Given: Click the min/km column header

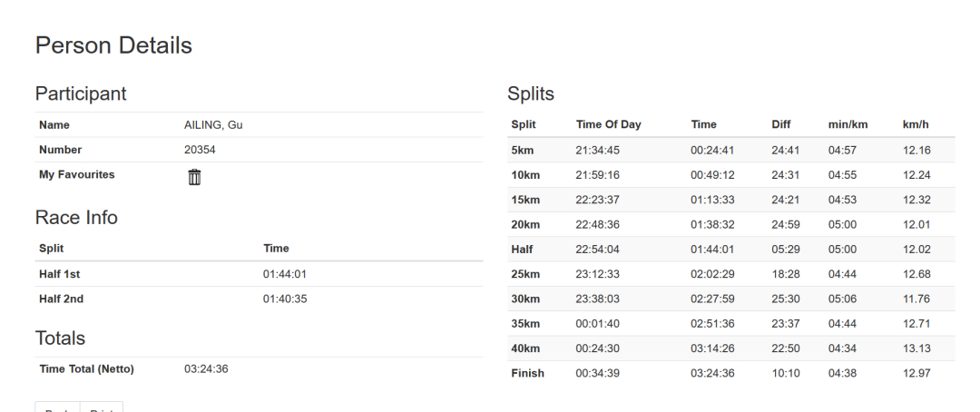Looking at the screenshot, I should click(848, 124).
